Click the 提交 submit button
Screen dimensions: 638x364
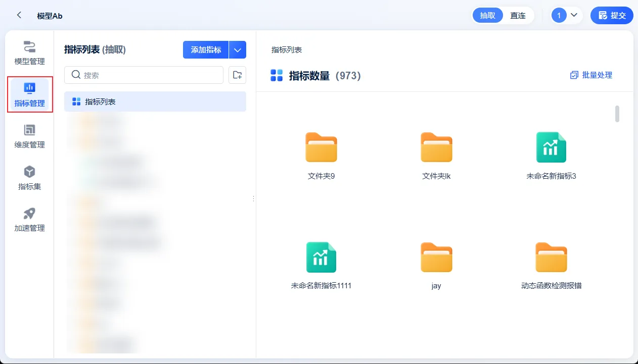612,16
